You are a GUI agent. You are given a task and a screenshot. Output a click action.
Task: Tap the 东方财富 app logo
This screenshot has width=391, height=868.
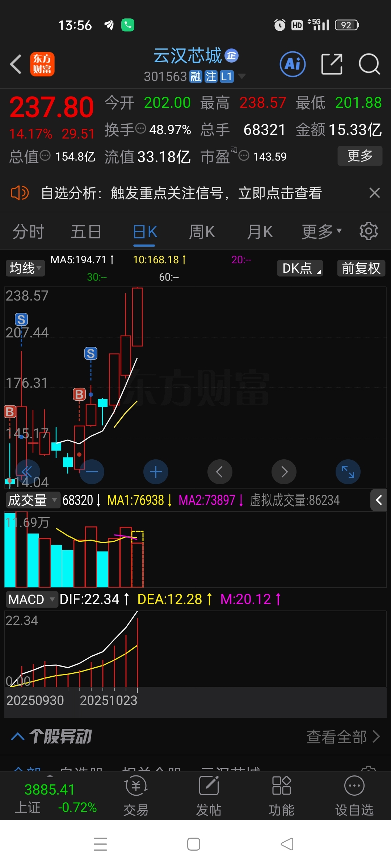point(42,64)
